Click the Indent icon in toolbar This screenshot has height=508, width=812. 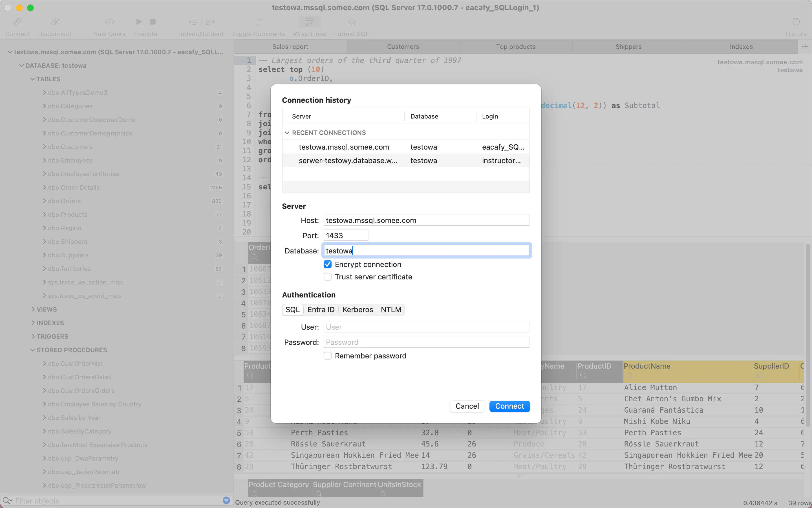pos(193,22)
